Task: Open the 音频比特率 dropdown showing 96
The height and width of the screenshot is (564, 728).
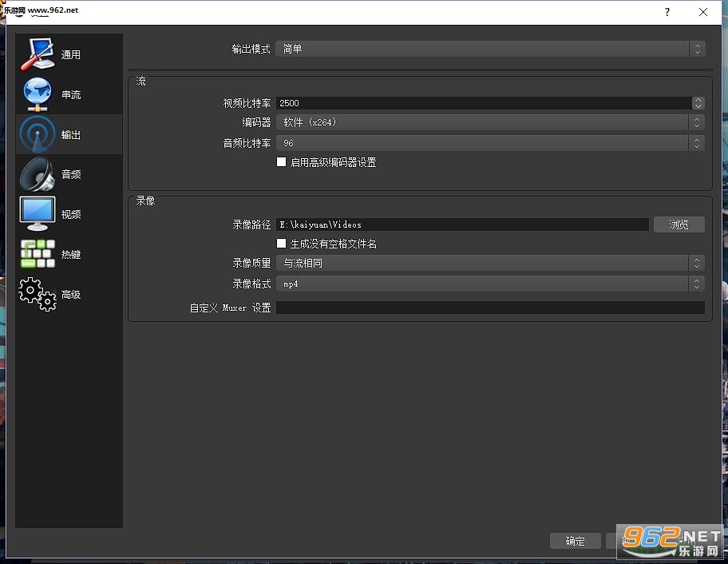Action: [490, 143]
